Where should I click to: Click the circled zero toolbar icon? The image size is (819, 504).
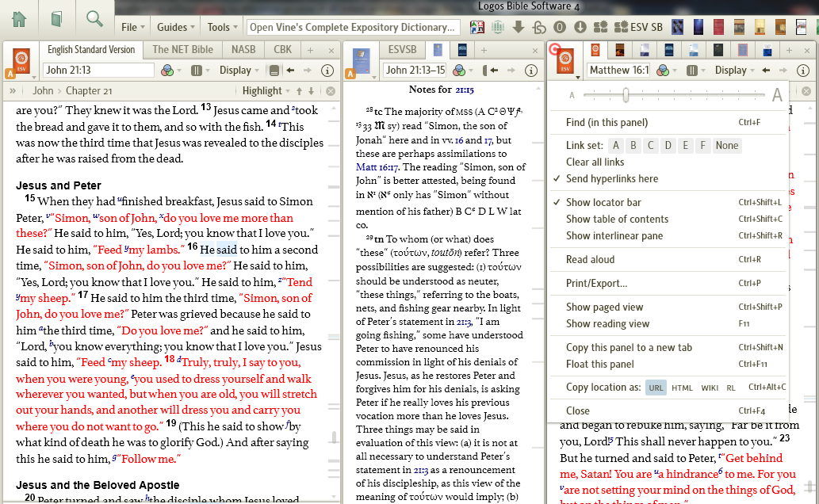tap(560, 27)
